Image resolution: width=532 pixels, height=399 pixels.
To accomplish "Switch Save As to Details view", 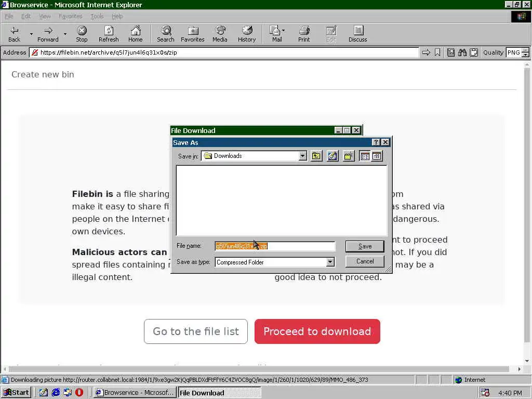I will click(x=377, y=156).
